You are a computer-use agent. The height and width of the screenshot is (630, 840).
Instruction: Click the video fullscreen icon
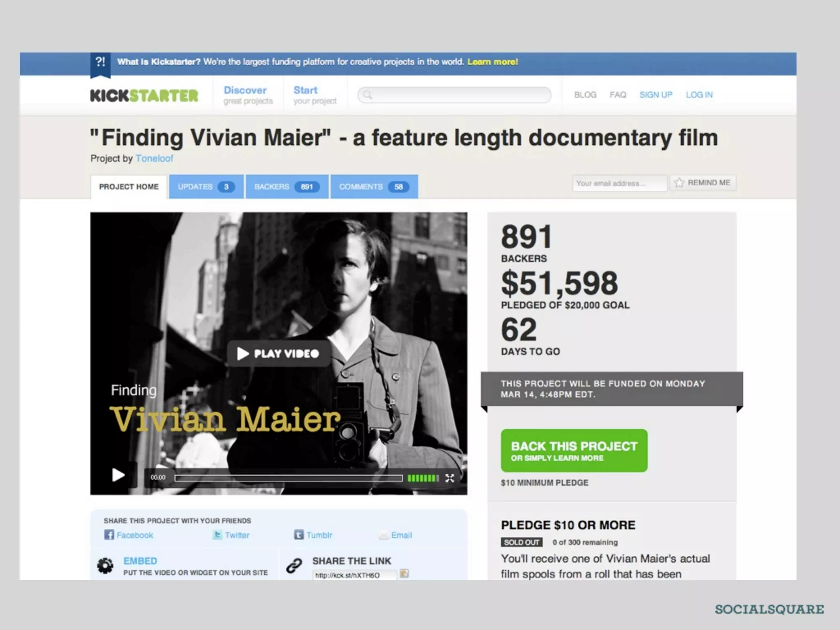point(450,478)
